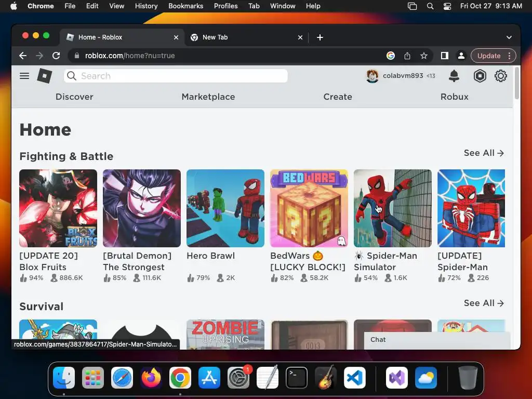Image resolution: width=532 pixels, height=399 pixels.
Task: Click the page vertical scrollbar
Action: (x=517, y=83)
